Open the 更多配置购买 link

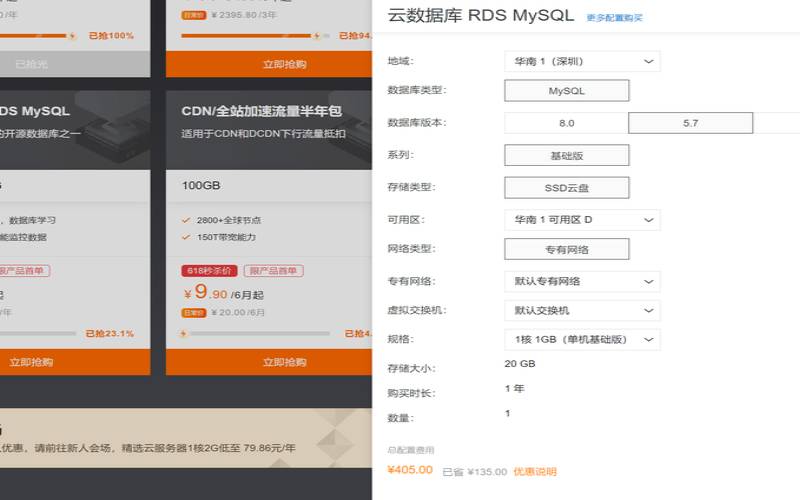coord(614,18)
